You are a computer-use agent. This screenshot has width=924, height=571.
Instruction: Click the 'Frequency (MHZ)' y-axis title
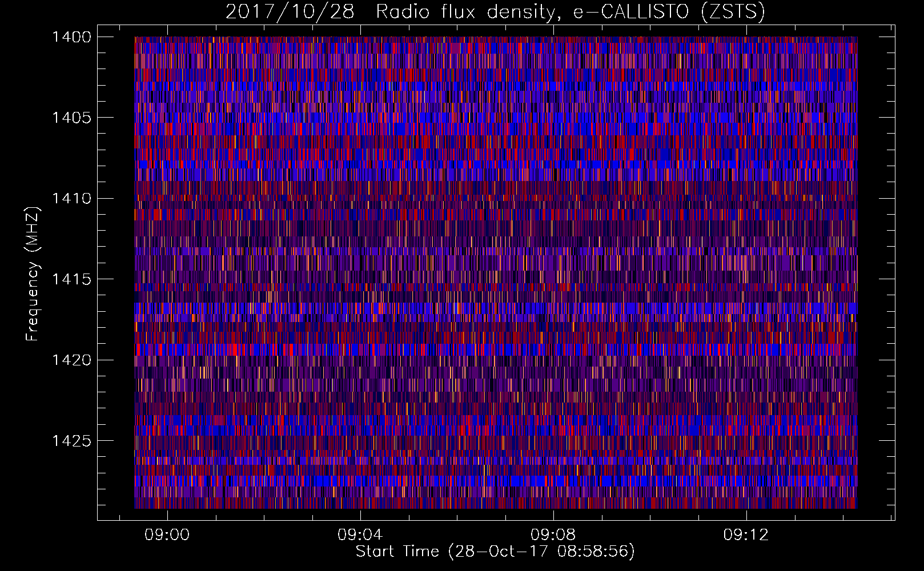[x=33, y=274]
